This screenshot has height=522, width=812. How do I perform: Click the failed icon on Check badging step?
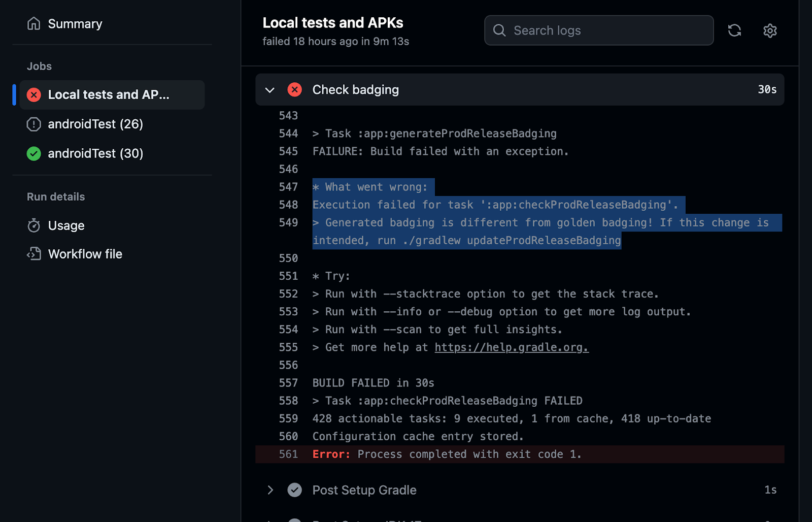(x=294, y=90)
